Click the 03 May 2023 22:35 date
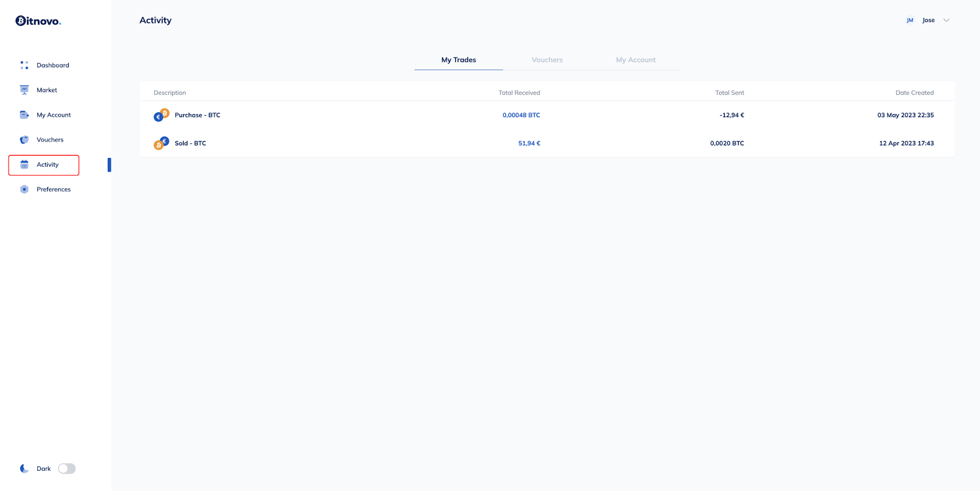 click(x=905, y=115)
